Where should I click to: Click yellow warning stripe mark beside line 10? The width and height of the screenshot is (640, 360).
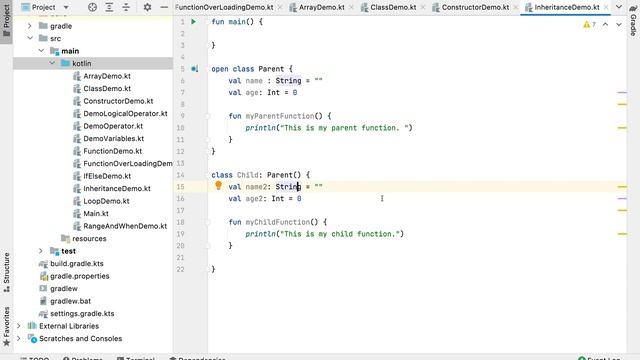click(622, 128)
